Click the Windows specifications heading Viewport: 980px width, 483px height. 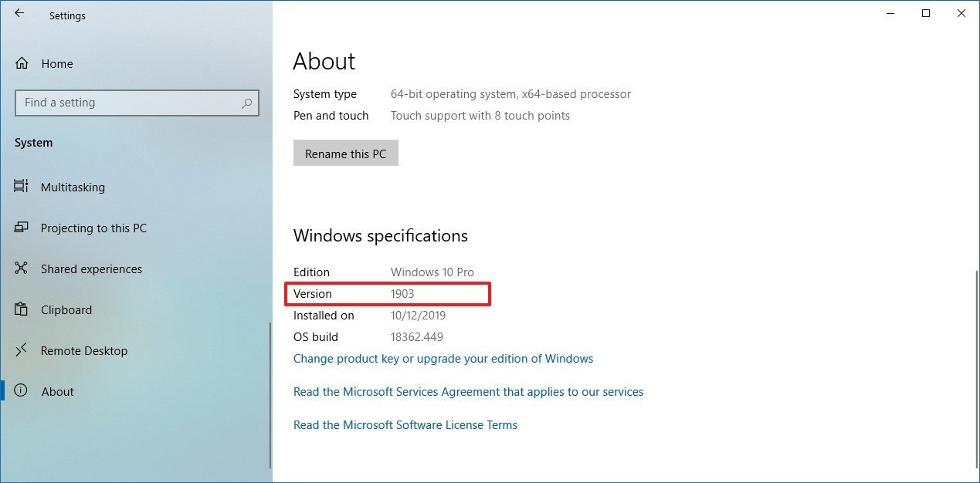click(380, 235)
